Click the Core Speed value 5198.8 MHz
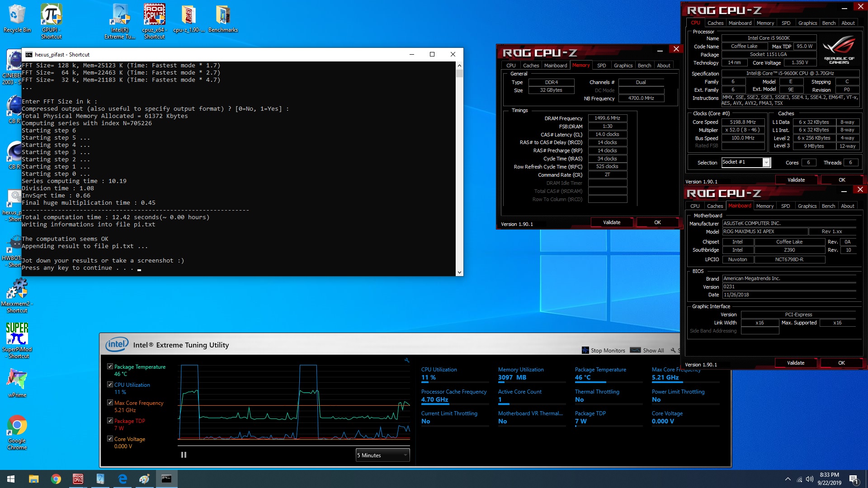The height and width of the screenshot is (488, 868). point(743,122)
